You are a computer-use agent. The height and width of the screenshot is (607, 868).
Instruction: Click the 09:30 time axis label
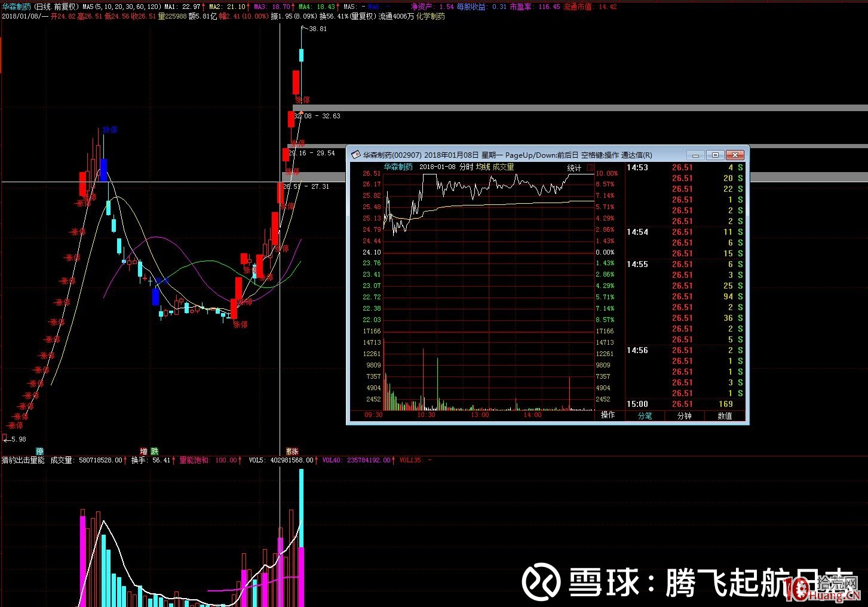pyautogui.click(x=373, y=415)
